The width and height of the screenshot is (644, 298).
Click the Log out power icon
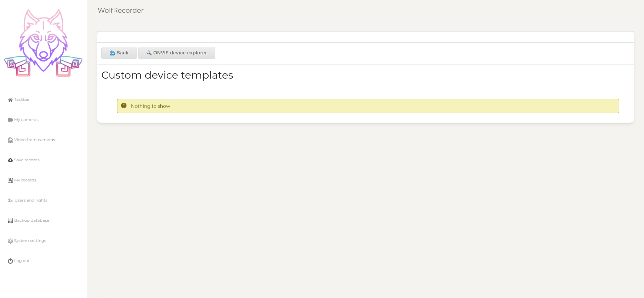click(x=10, y=261)
